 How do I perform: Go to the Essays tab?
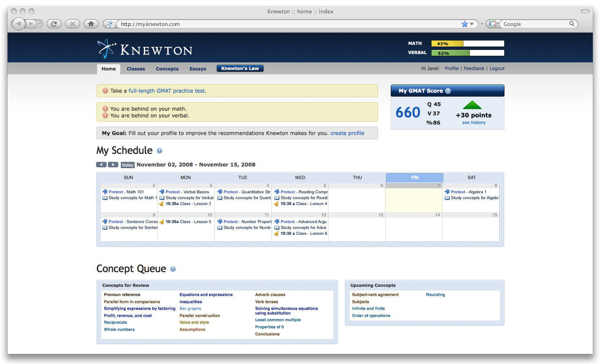pyautogui.click(x=198, y=69)
